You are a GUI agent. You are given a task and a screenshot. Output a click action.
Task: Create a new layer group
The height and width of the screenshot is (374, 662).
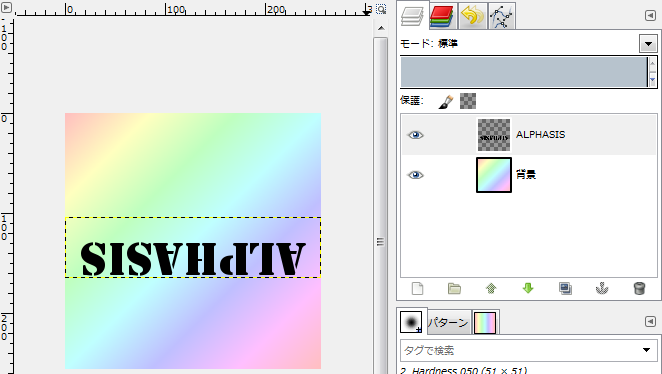(454, 289)
